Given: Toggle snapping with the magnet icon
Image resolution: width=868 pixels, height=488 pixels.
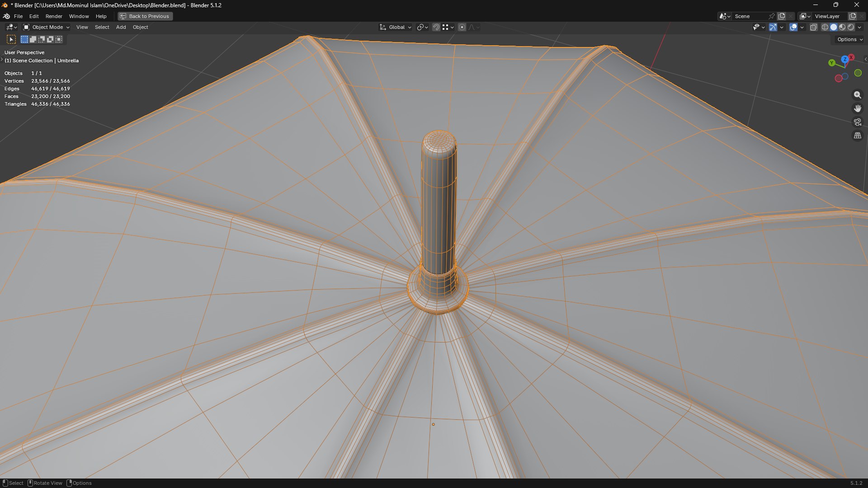Looking at the screenshot, I should point(436,27).
